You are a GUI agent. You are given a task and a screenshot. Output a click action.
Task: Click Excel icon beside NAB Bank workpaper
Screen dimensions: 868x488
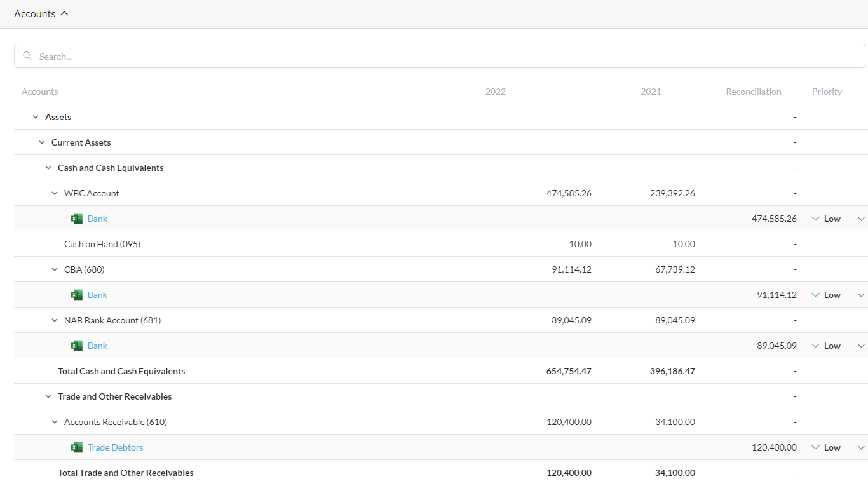(x=77, y=346)
